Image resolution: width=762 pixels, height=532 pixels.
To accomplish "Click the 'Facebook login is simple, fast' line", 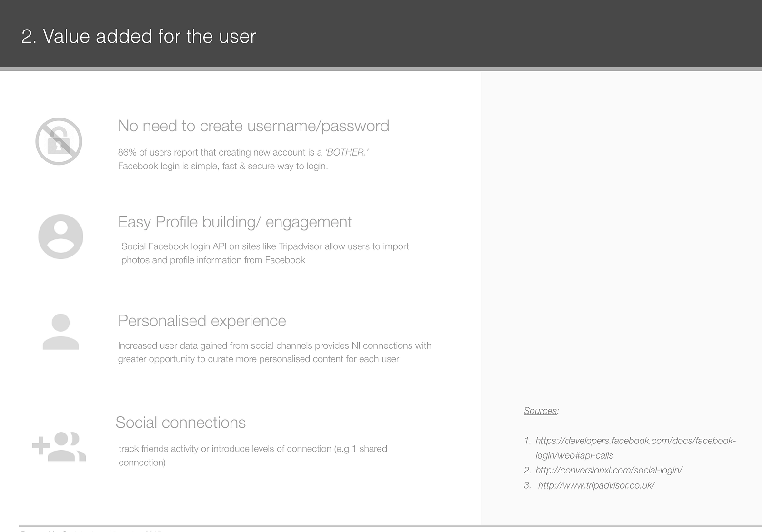I will click(223, 167).
